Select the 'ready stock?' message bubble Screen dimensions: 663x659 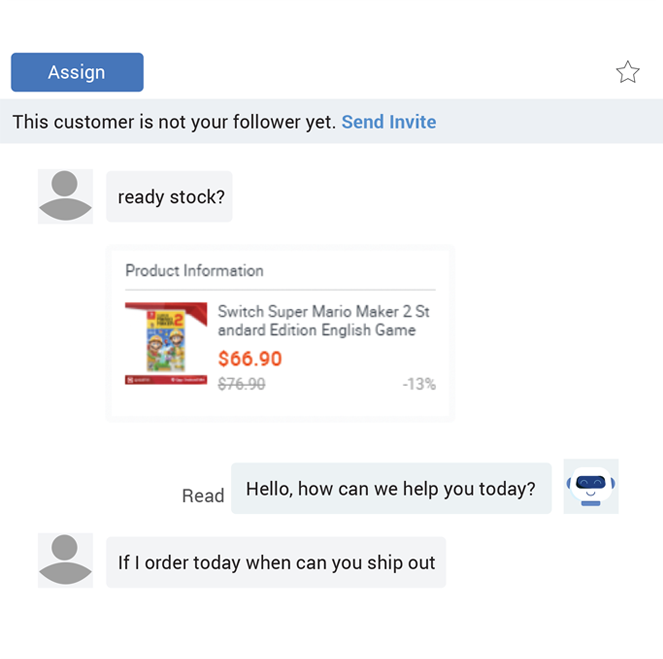169,197
